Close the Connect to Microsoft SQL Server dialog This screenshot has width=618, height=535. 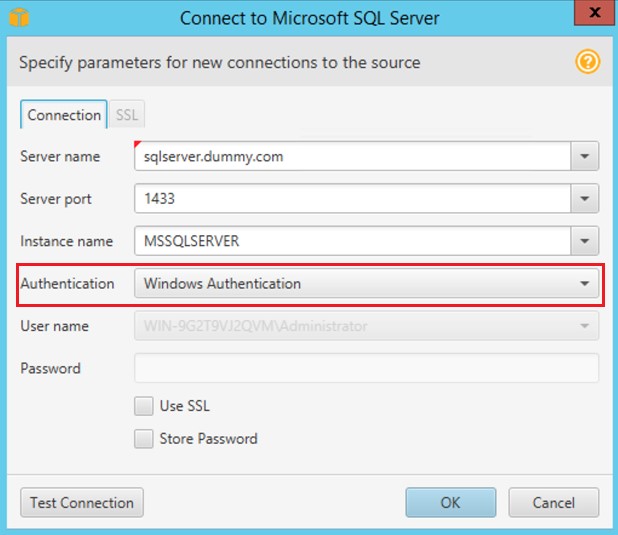tap(596, 13)
